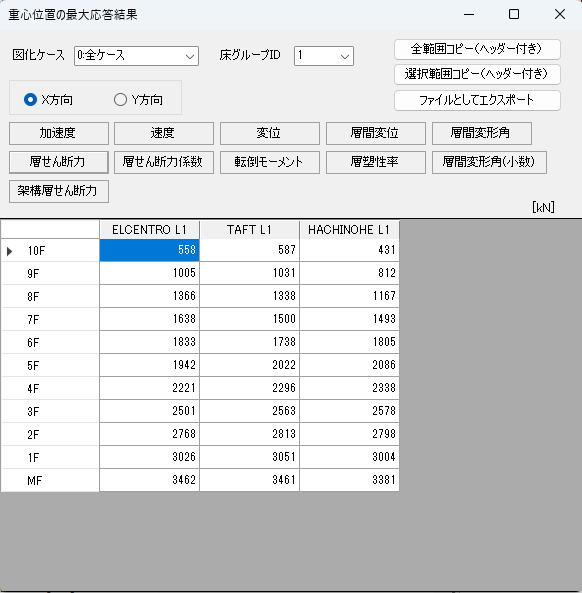Show 加速度 results
Image resolution: width=582 pixels, height=593 pixels.
[x=59, y=133]
